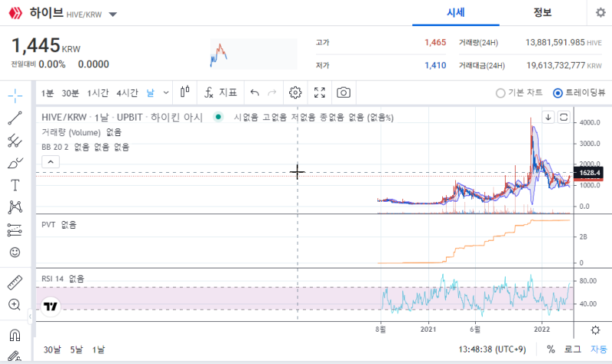Click the 1628.4 price label on axis

tap(589, 173)
